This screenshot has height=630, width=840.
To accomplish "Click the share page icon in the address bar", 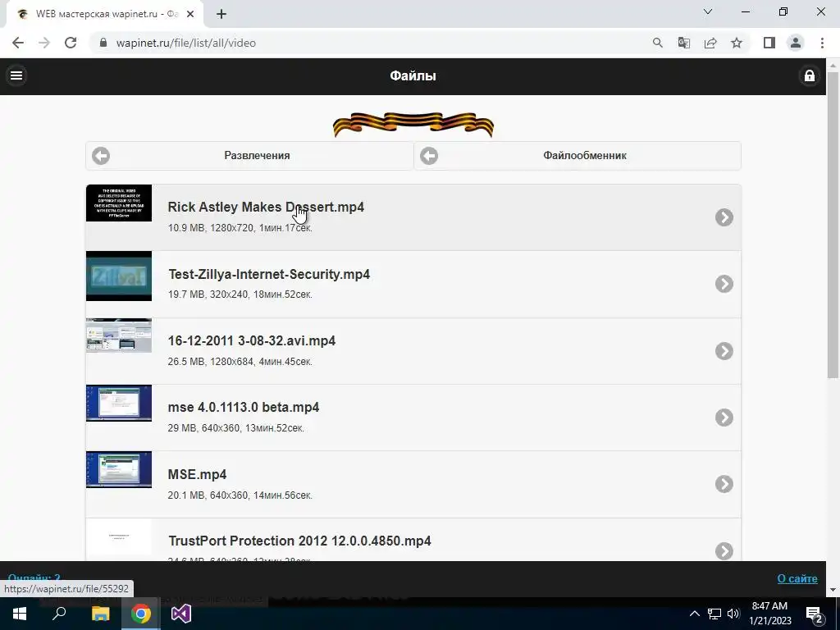I will tap(710, 43).
